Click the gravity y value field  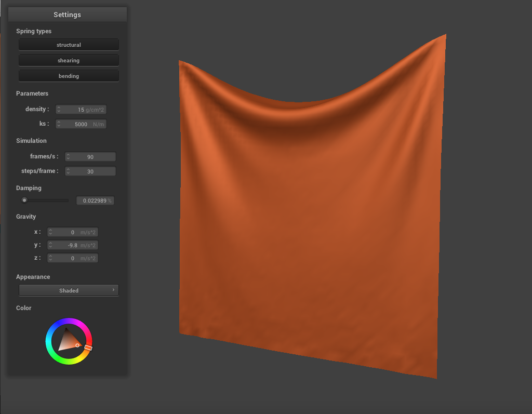tap(73, 245)
